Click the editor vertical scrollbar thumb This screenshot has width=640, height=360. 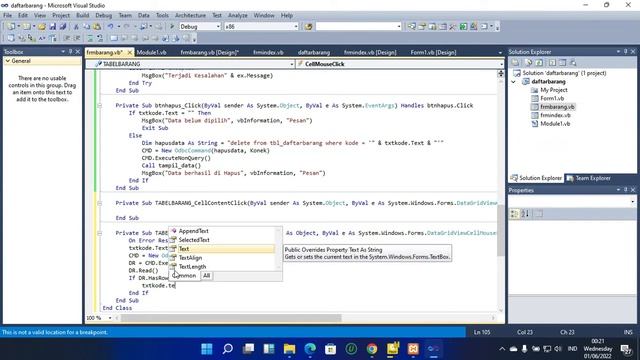point(500,231)
